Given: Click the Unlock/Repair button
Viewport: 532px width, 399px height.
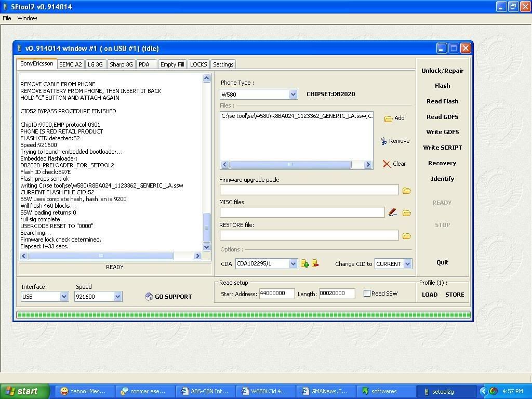Looking at the screenshot, I should coord(443,71).
